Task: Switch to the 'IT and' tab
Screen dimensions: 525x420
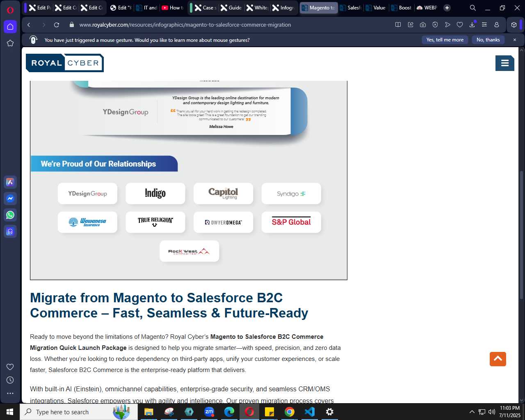Action: pos(147,8)
